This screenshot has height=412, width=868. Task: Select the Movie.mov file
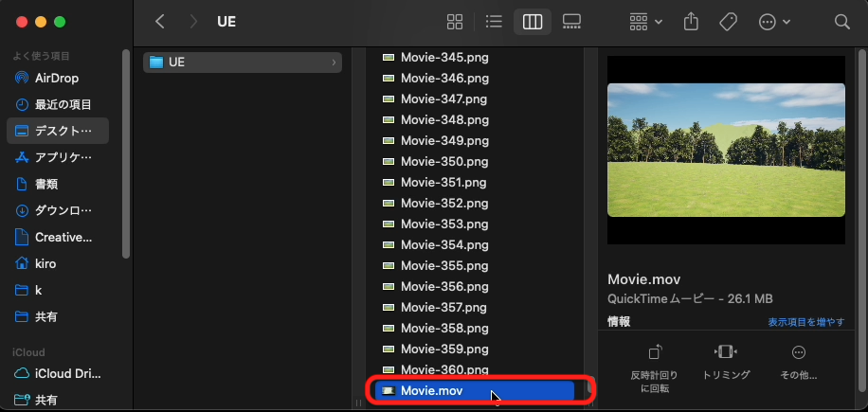click(x=475, y=390)
